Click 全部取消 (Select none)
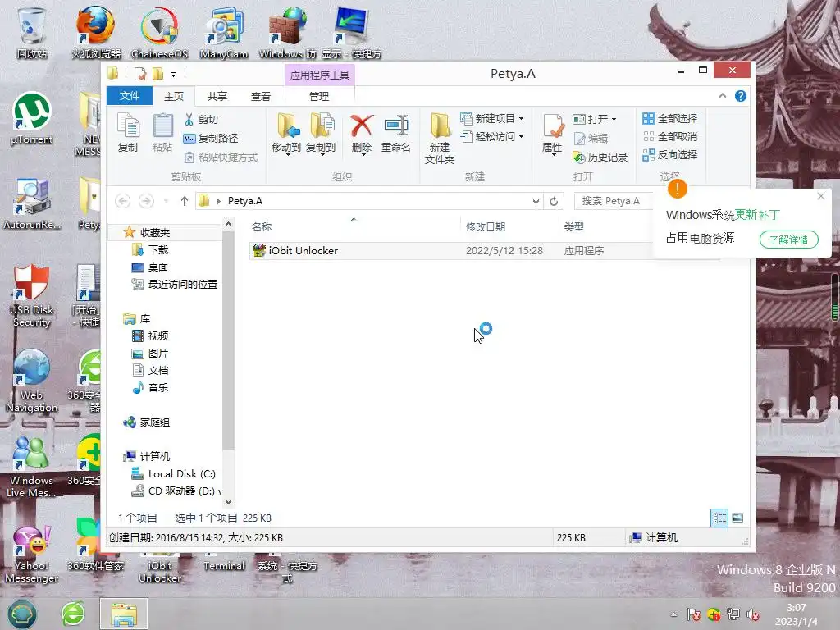The image size is (840, 630). pyautogui.click(x=670, y=137)
